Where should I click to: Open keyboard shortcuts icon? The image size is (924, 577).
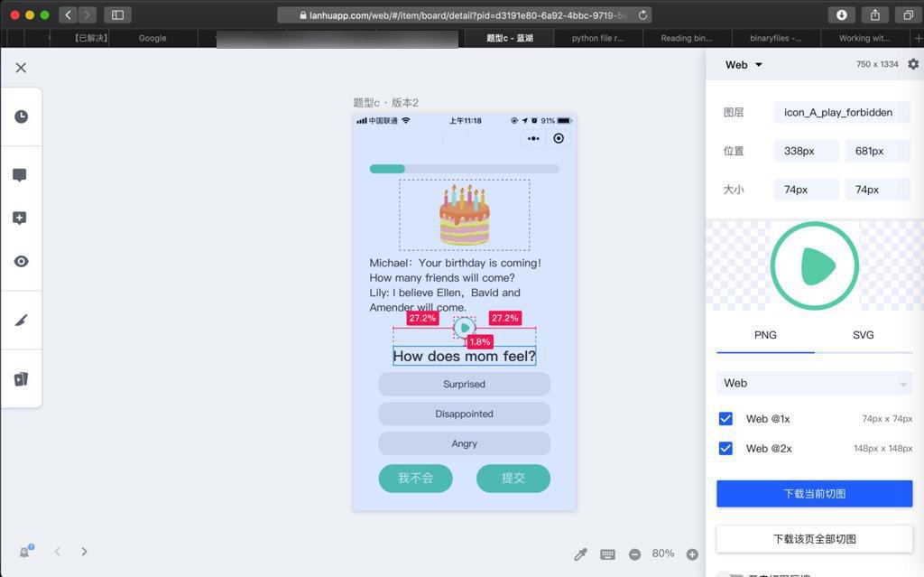point(607,554)
